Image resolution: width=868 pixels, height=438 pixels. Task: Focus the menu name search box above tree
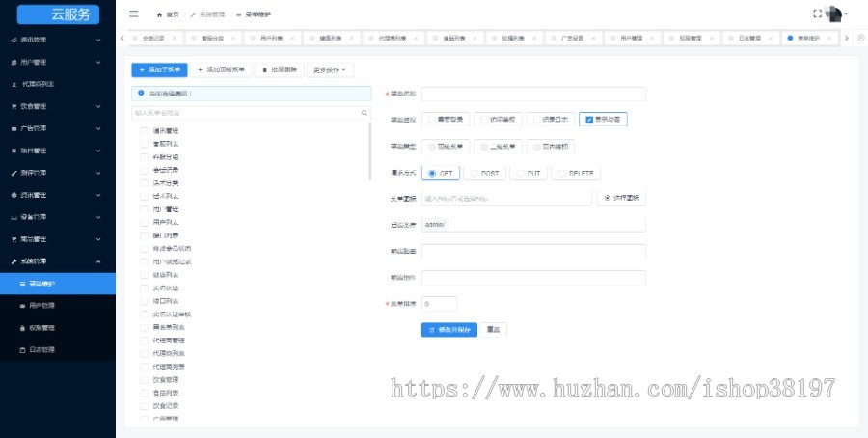point(252,113)
